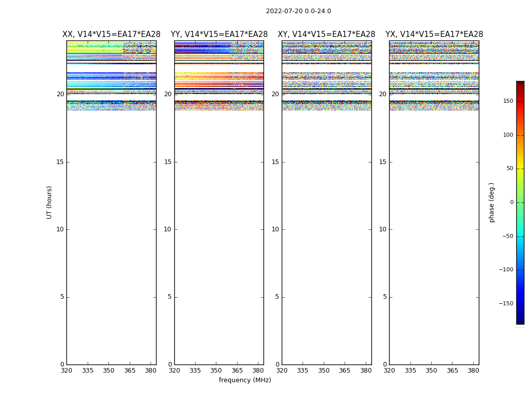Click the 335 x-tick label under YY panel
Screen dimensions: 532x405
coord(195,371)
